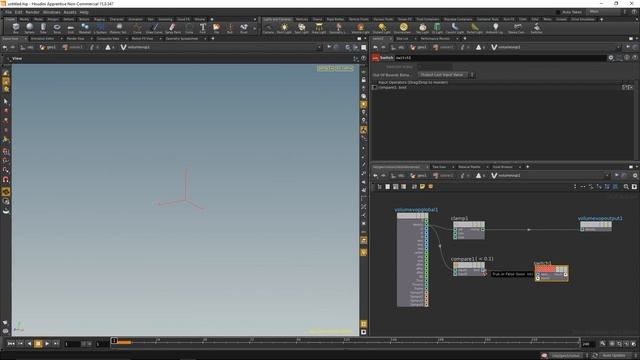Click the geo1 path segment in viewport

pyautogui.click(x=48, y=47)
